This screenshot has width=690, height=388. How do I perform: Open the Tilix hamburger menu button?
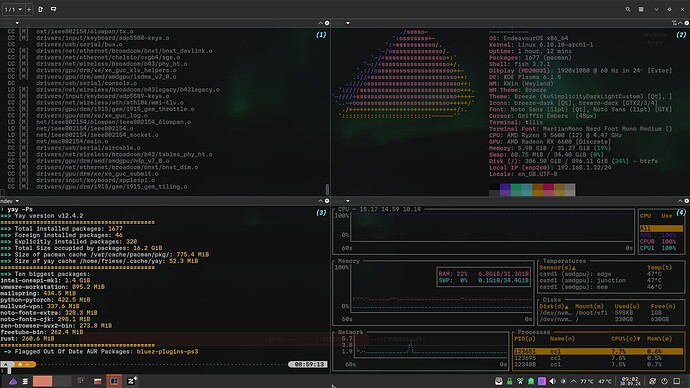(641, 9)
